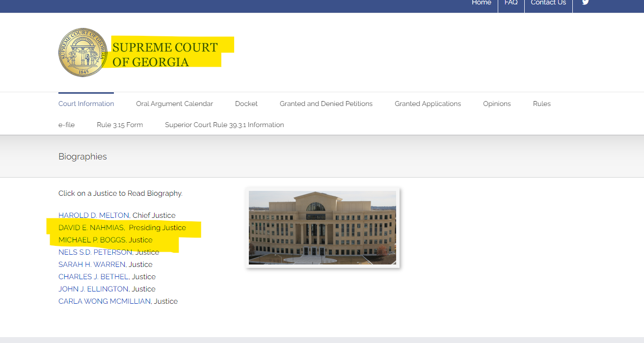This screenshot has height=343, width=644.
Task: Open David E. Nahmias biography link
Action: point(91,228)
